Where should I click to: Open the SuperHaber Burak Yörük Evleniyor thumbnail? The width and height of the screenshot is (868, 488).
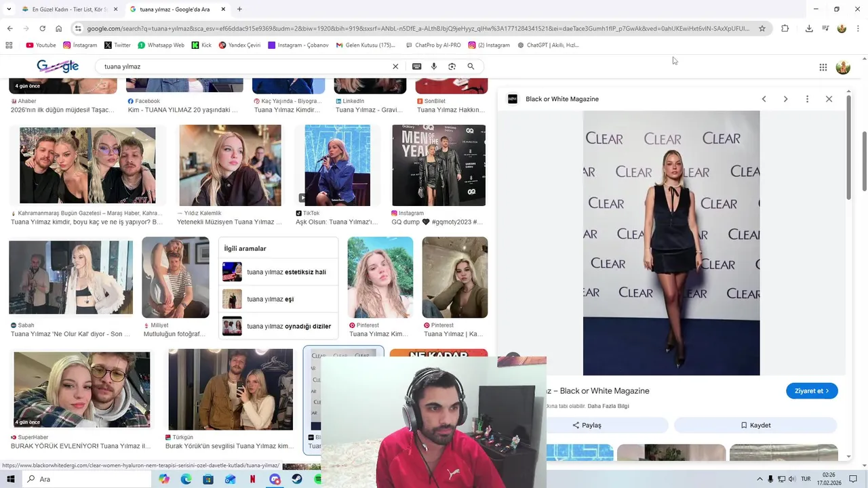(82, 390)
